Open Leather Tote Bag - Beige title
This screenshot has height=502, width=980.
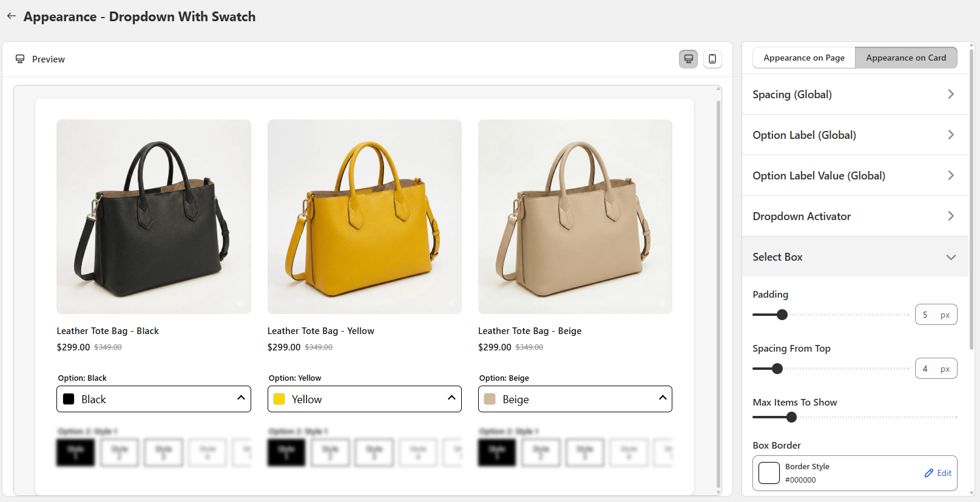click(530, 331)
